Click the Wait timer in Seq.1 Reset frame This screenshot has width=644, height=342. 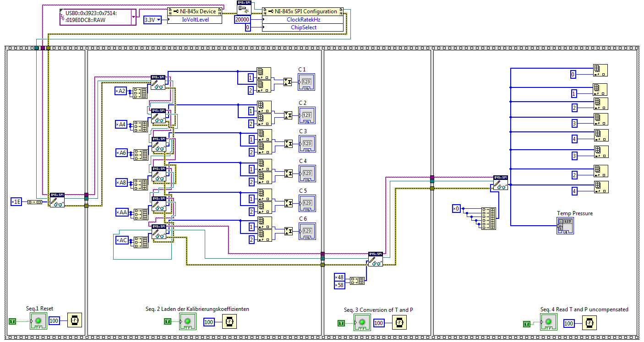[75, 321]
